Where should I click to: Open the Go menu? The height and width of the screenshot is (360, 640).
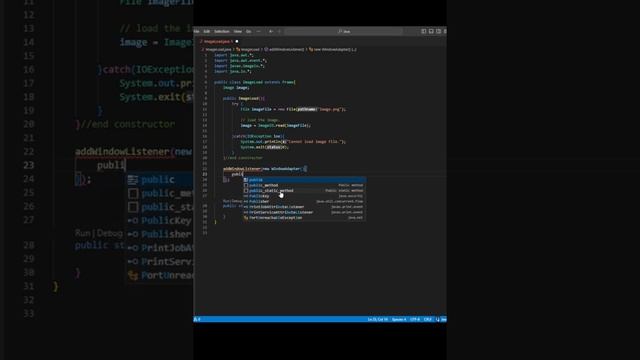[248, 31]
